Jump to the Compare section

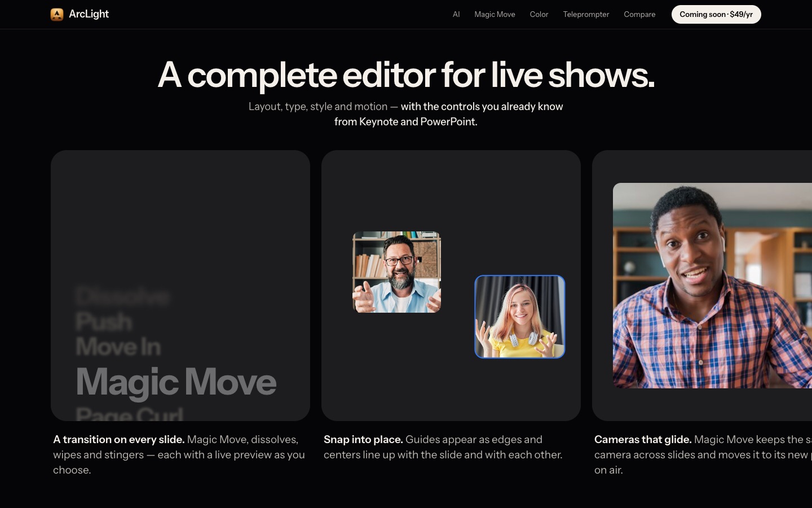point(639,14)
